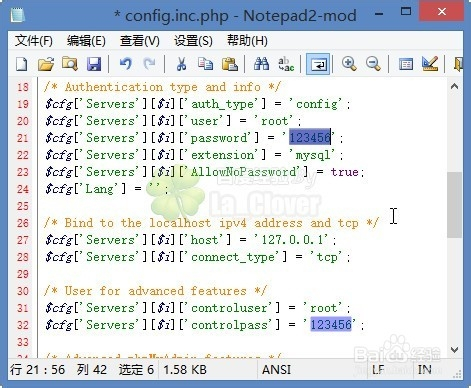471x388 pixels.
Task: Click the 1.58 KB file size status
Action: [x=185, y=370]
